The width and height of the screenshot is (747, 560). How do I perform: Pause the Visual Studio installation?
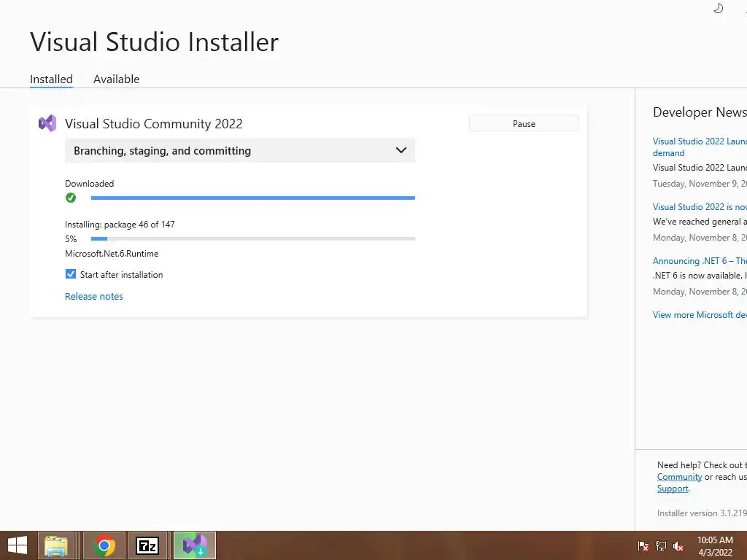click(x=524, y=123)
